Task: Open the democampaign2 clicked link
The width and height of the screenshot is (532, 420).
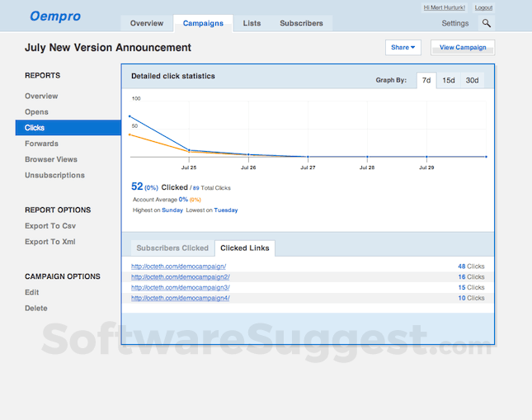Action: click(180, 277)
